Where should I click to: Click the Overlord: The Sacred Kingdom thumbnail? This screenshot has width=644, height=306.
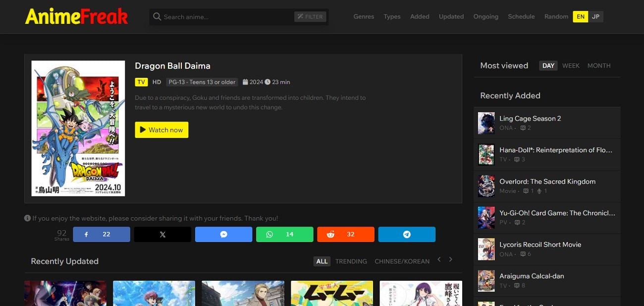(486, 186)
